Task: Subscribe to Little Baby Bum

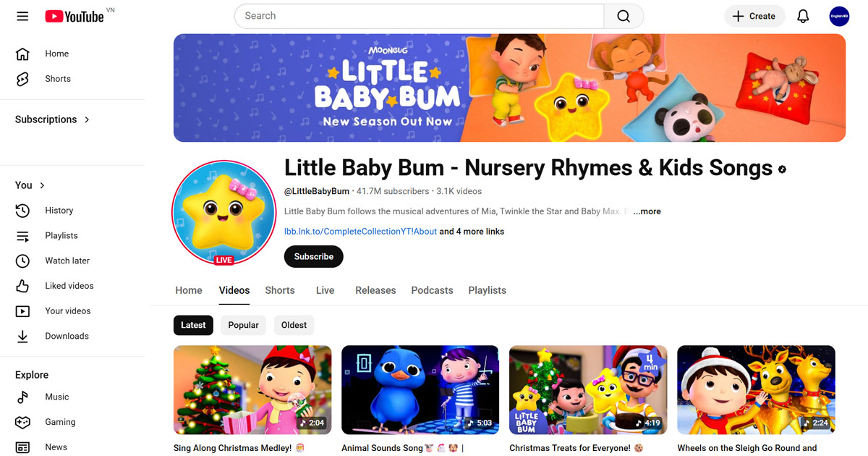Action: (313, 256)
